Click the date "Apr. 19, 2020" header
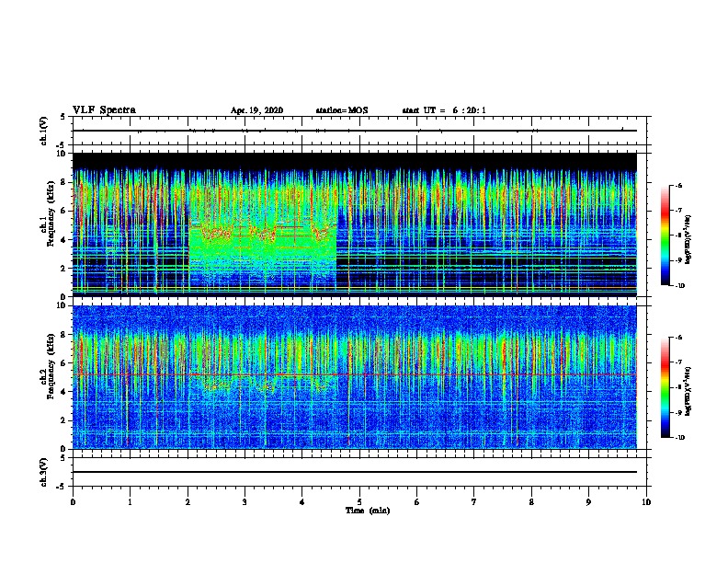This screenshot has height=563, width=728. point(256,110)
